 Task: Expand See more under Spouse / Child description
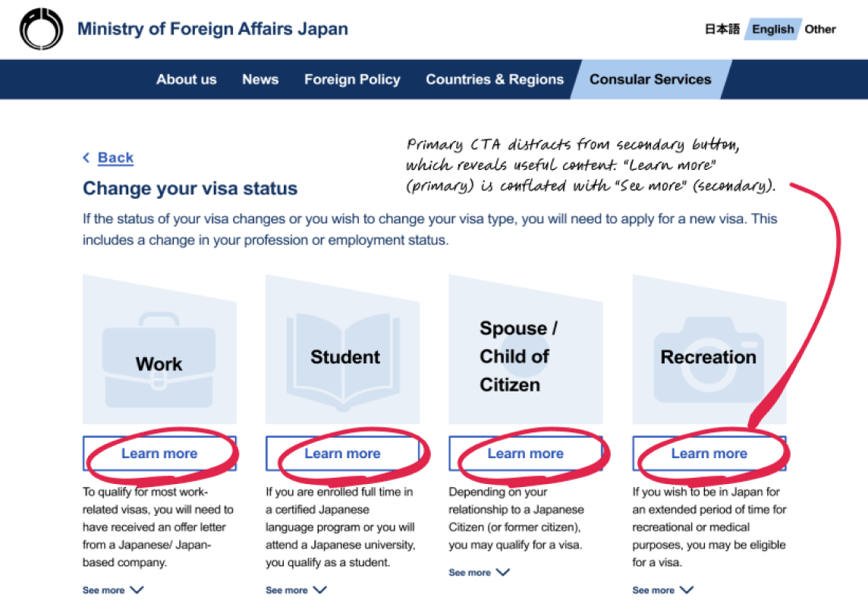[479, 572]
